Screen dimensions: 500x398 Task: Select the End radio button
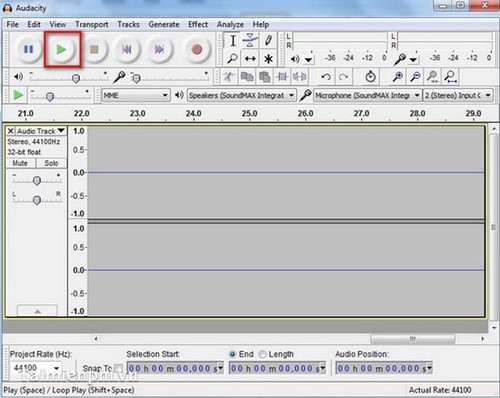pos(233,354)
